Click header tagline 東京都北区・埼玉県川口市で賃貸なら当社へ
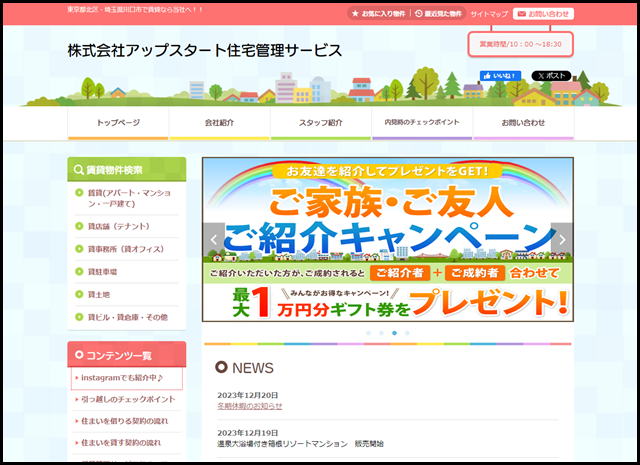The height and width of the screenshot is (465, 640). (x=135, y=10)
